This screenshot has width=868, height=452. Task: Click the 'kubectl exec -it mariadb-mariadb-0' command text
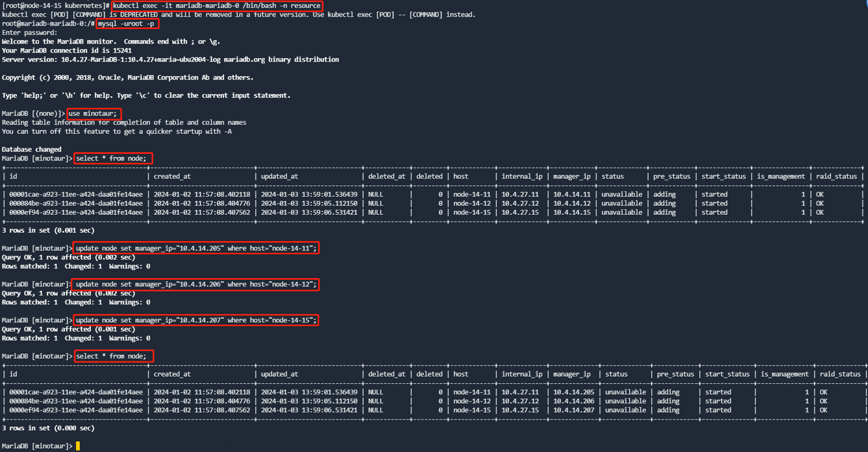pyautogui.click(x=217, y=6)
